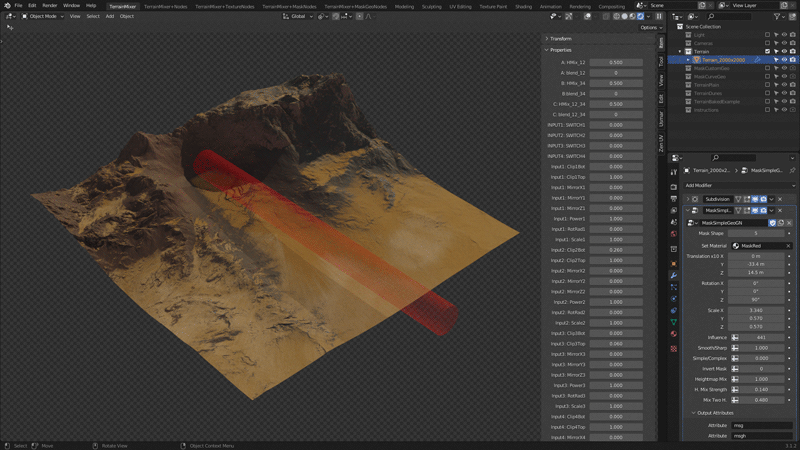
Task: Expand the Subdivision modifier panel
Action: [x=688, y=199]
